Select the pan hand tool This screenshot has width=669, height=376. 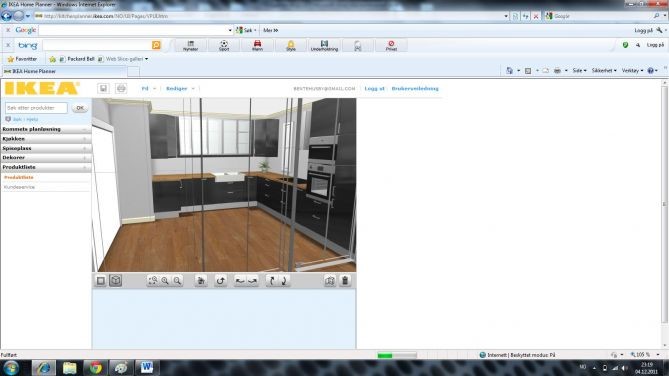[201, 281]
